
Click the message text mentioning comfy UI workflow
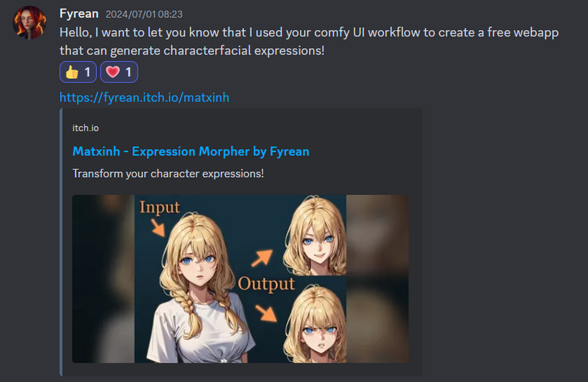[x=309, y=42]
